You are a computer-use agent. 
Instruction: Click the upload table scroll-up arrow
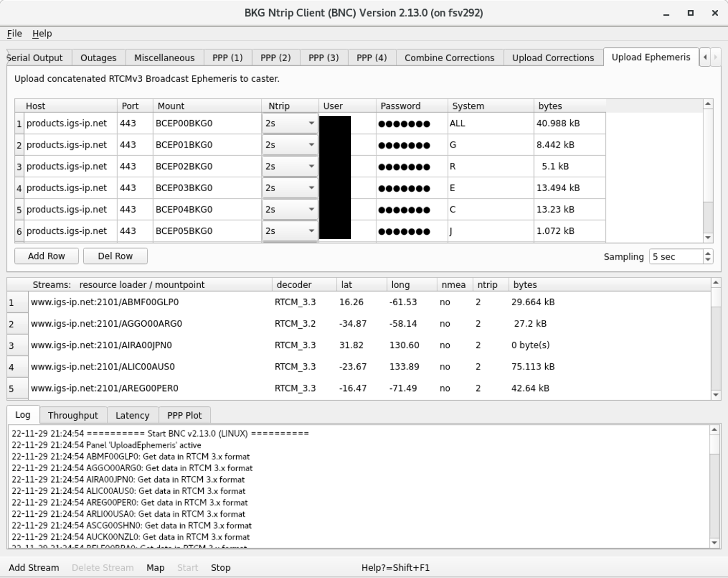pos(708,104)
